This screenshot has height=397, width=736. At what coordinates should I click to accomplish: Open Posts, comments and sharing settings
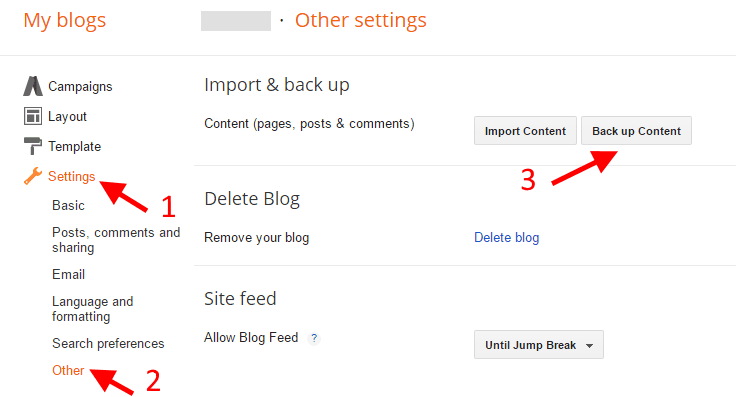(116, 240)
